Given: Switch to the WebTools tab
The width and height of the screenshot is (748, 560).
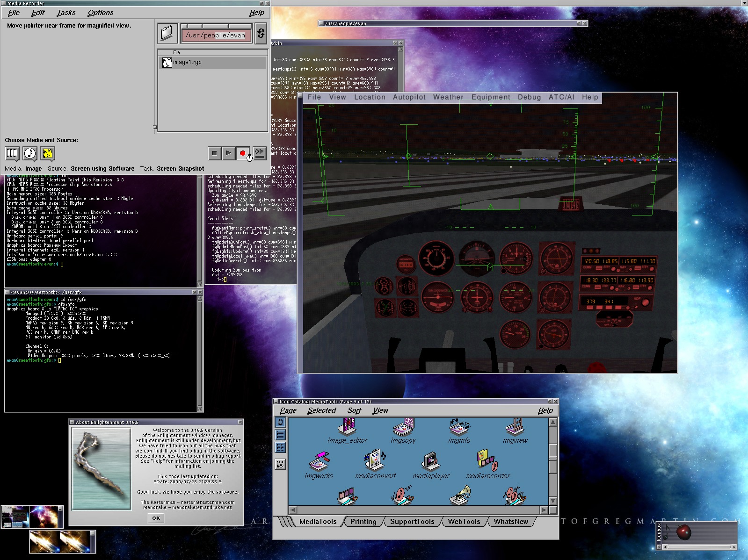Looking at the screenshot, I should [x=464, y=522].
